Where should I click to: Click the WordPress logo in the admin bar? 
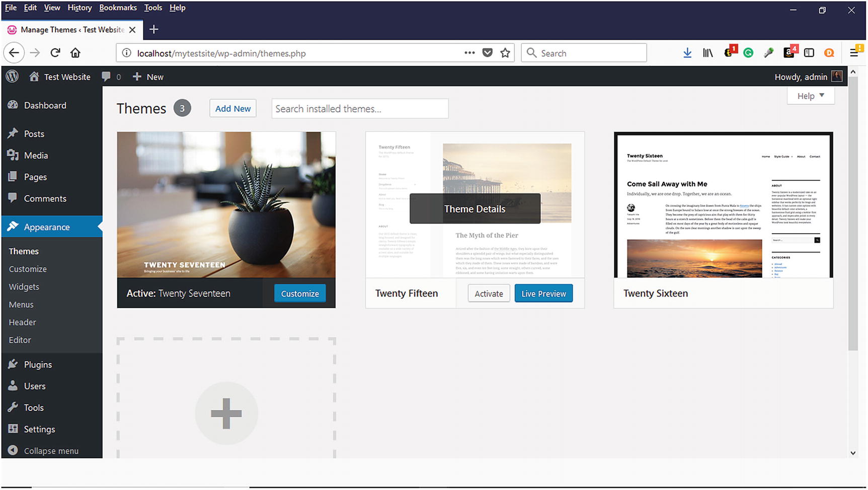12,77
